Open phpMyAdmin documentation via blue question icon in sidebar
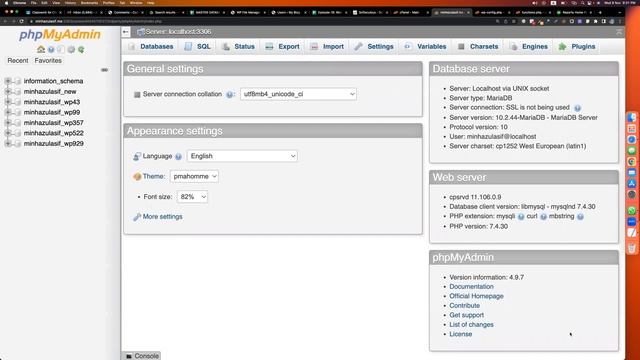 pyautogui.click(x=51, y=49)
